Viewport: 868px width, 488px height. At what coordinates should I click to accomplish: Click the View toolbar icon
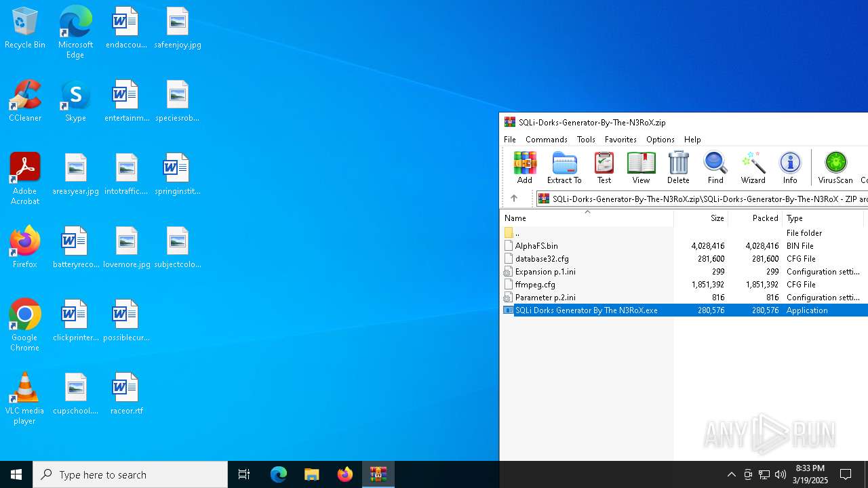[x=641, y=167]
